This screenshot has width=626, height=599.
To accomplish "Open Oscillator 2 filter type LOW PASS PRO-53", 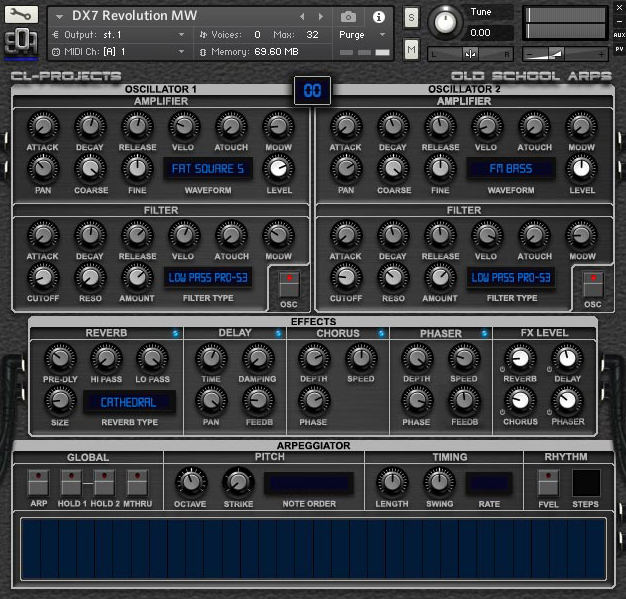I will [511, 278].
